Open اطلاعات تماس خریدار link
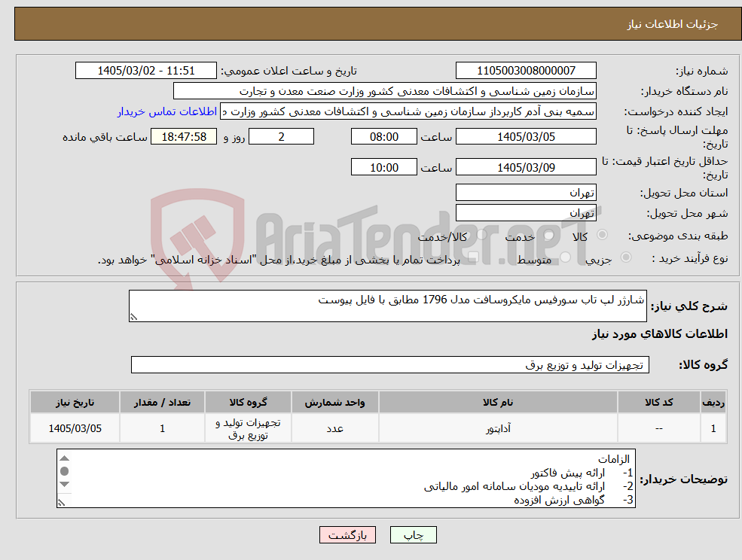 coord(167,111)
